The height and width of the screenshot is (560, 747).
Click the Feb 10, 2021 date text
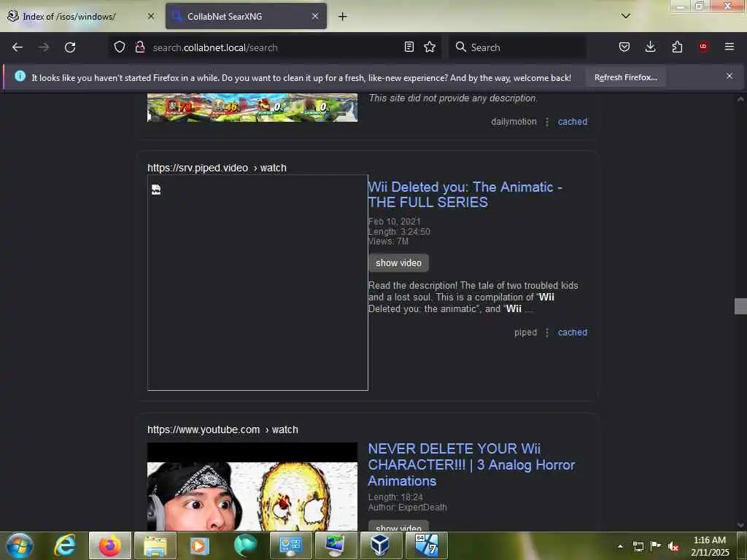click(x=395, y=222)
